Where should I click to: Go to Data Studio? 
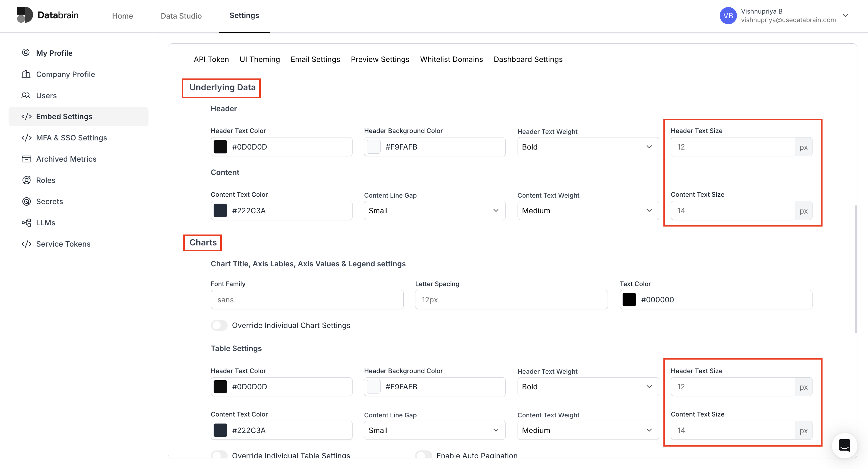(181, 16)
